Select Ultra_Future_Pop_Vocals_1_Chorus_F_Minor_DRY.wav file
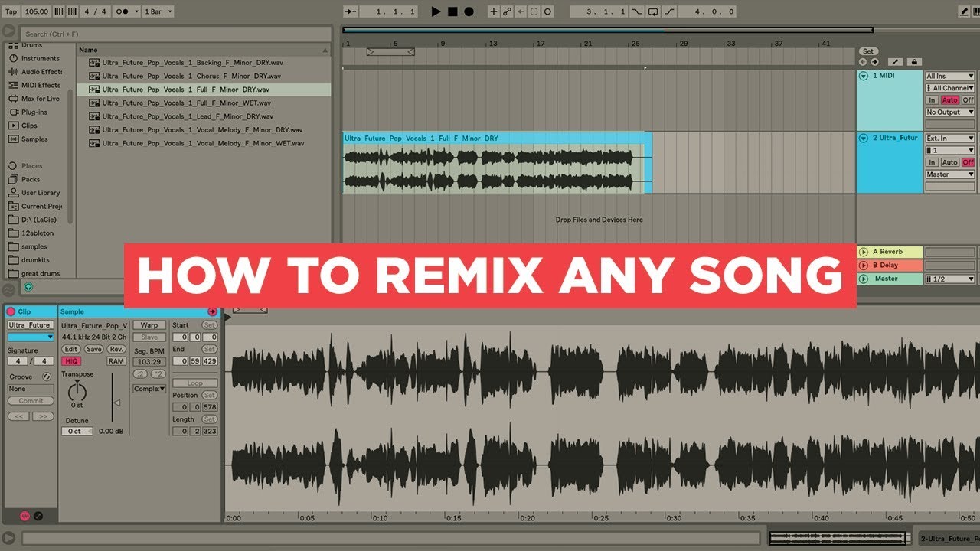980x551 pixels. tap(191, 76)
